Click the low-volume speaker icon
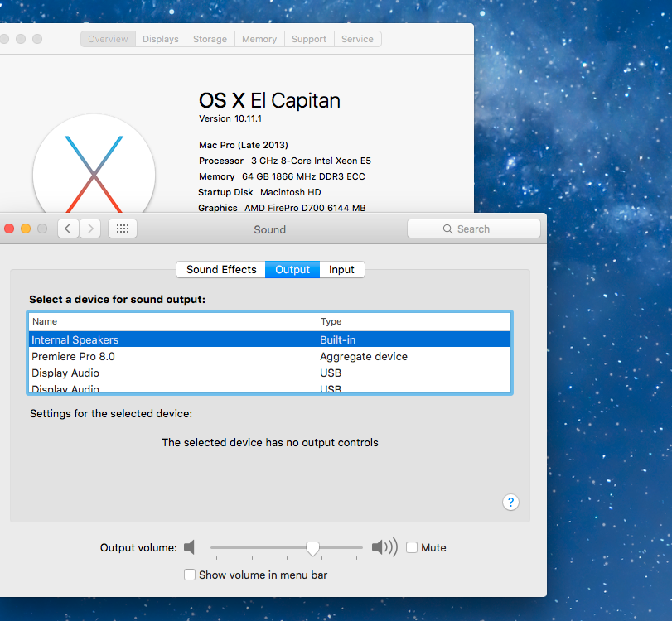 190,547
